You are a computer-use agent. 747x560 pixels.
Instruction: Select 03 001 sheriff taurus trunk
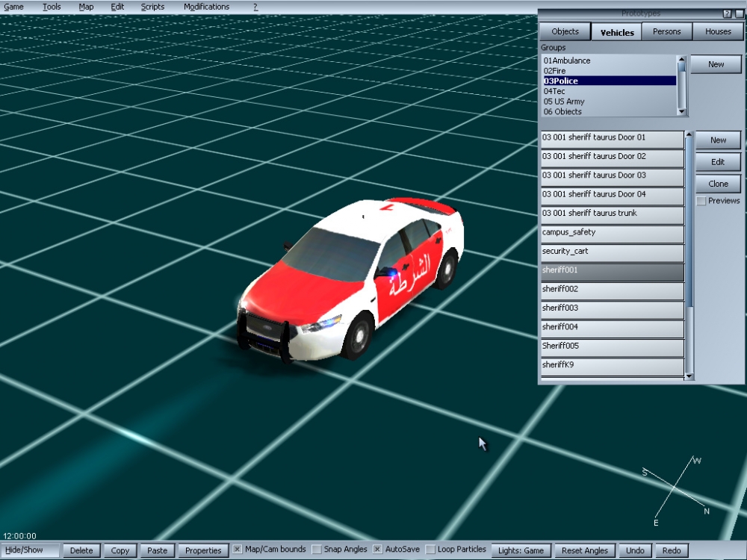point(613,215)
